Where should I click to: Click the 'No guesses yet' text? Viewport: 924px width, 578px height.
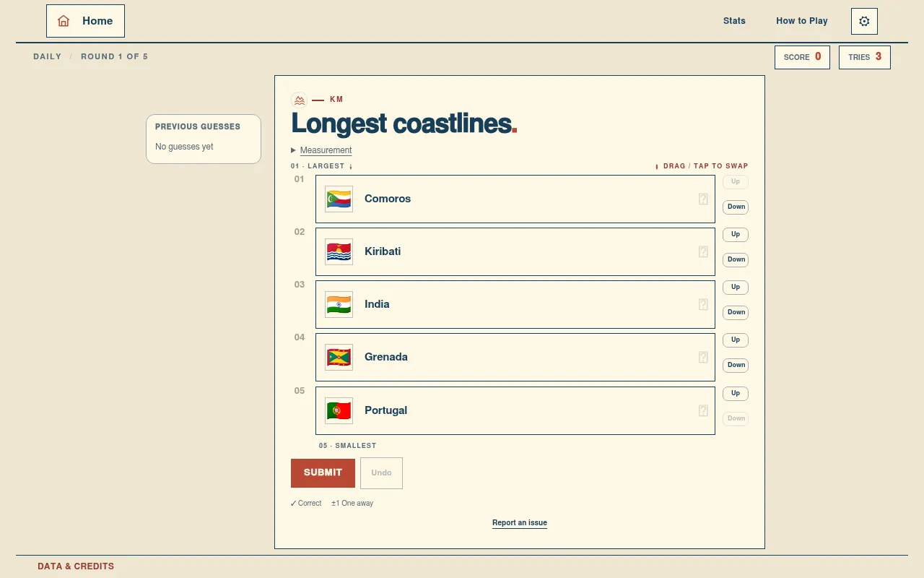(184, 147)
